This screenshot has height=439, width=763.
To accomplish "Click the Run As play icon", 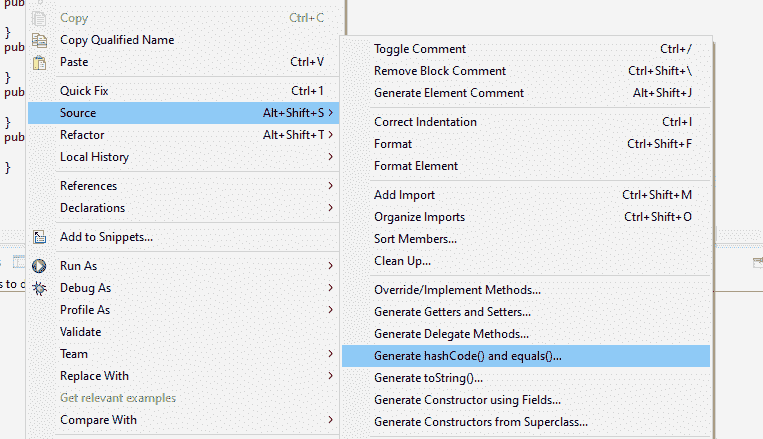I will (x=40, y=266).
